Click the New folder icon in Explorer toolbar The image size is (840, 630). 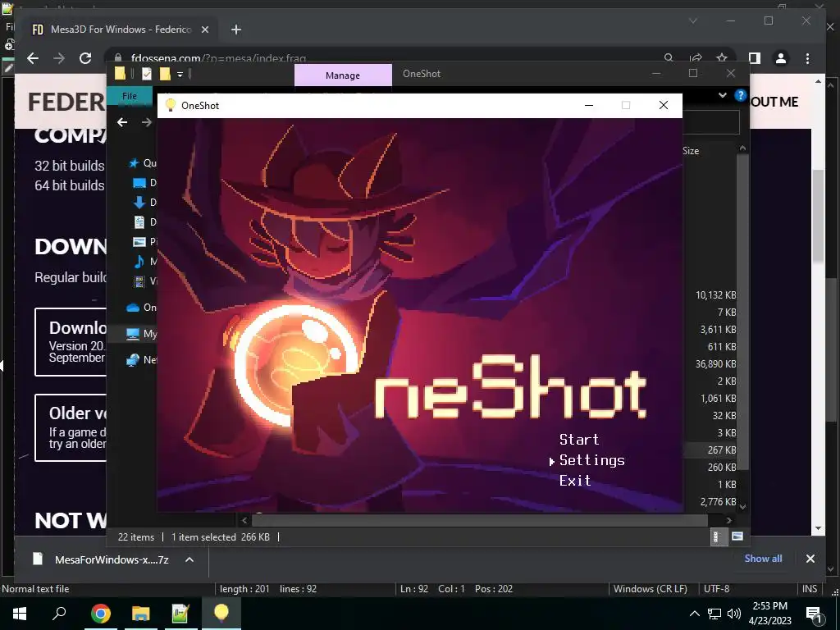(x=165, y=74)
